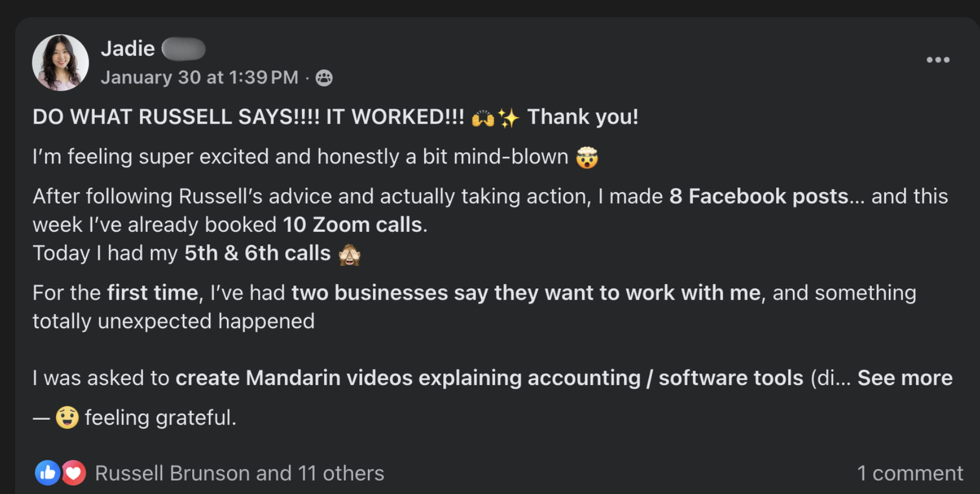Click the January 30 at 1:39 PM timestamp

199,78
